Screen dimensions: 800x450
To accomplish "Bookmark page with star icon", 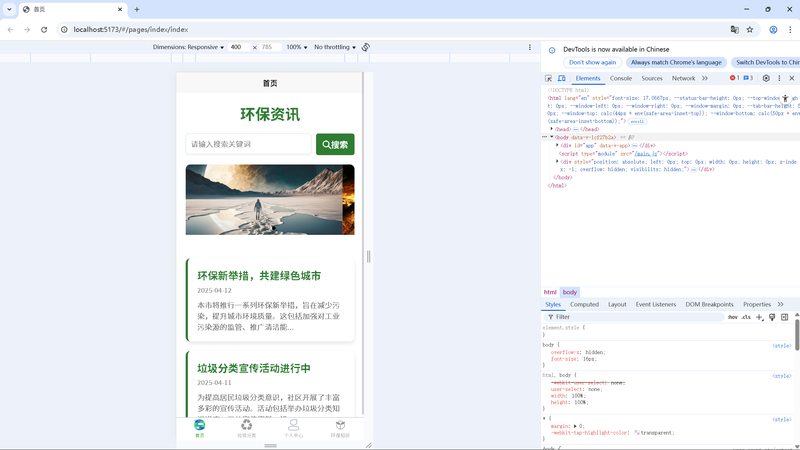I will point(750,30).
